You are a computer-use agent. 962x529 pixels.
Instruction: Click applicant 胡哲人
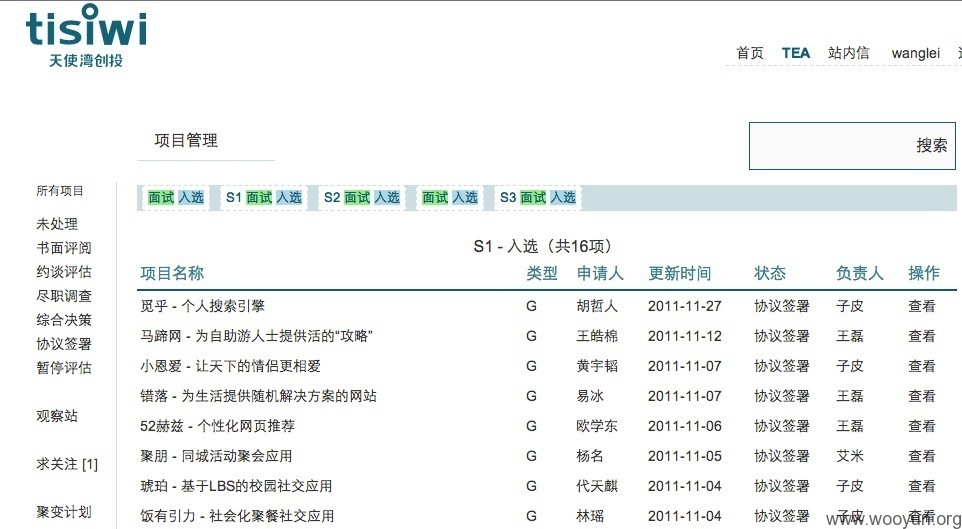[597, 306]
